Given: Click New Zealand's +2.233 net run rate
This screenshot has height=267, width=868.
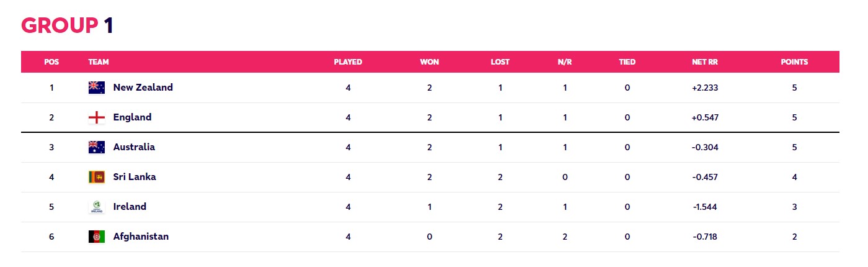Looking at the screenshot, I should pos(705,88).
